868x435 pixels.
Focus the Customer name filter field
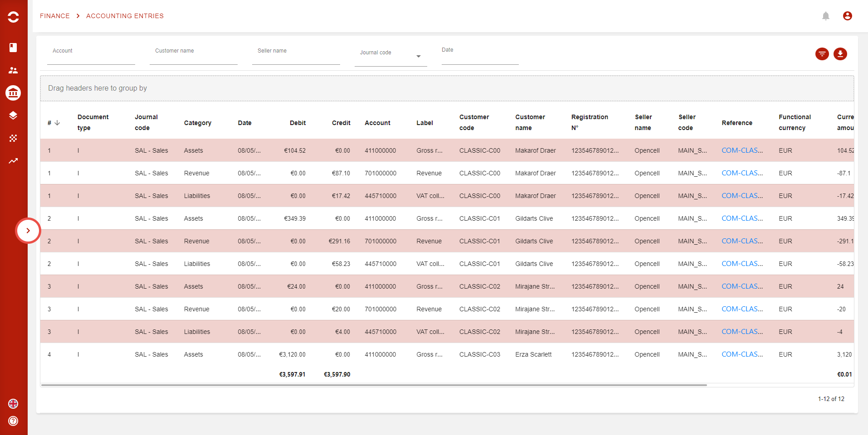[x=193, y=57]
